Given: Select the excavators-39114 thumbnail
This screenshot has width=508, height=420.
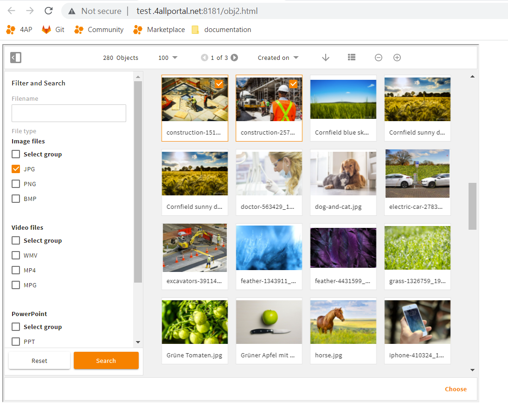Looking at the screenshot, I should [195, 257].
